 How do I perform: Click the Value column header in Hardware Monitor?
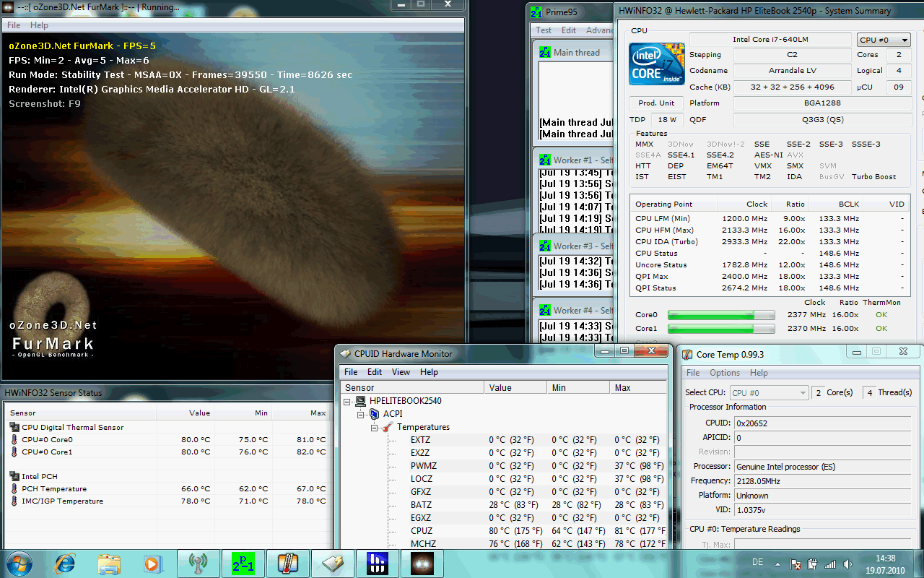click(x=500, y=388)
